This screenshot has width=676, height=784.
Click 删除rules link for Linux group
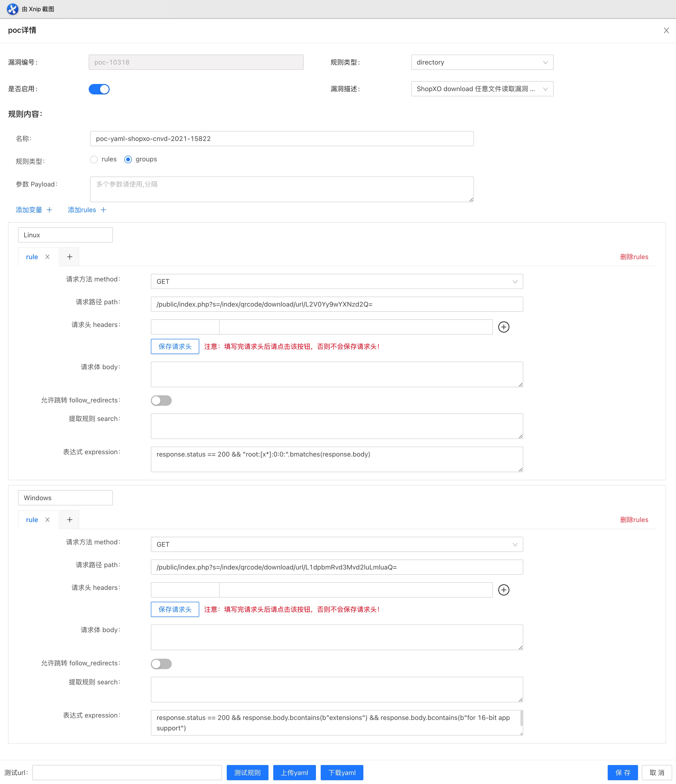[x=634, y=257]
